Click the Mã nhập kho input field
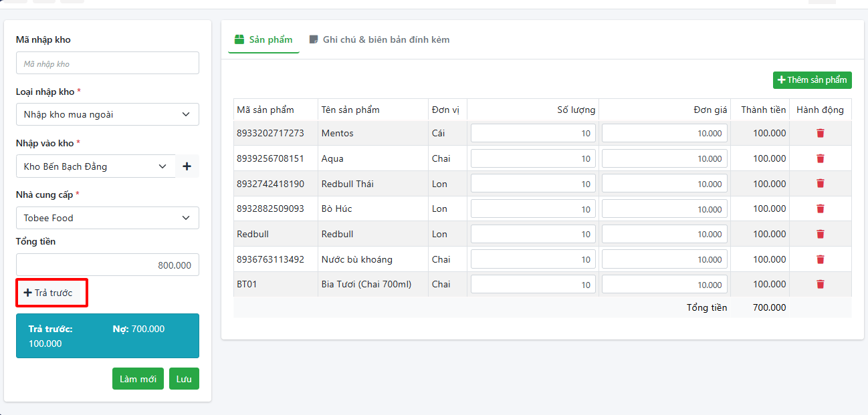Image resolution: width=868 pixels, height=415 pixels. (107, 63)
